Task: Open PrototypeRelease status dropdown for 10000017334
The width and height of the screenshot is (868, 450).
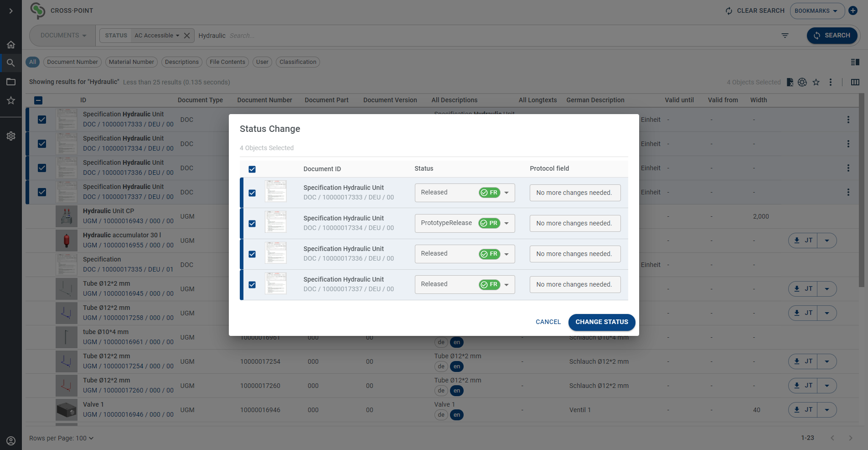Action: click(x=465, y=223)
